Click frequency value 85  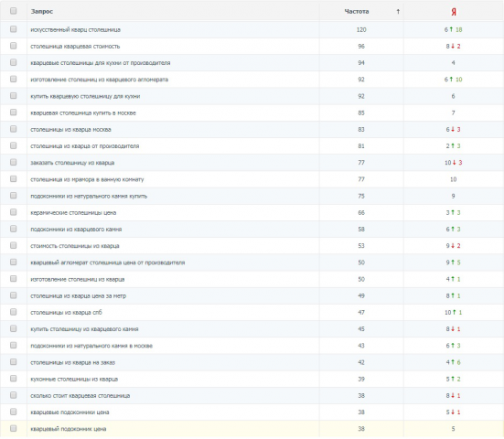tap(361, 113)
